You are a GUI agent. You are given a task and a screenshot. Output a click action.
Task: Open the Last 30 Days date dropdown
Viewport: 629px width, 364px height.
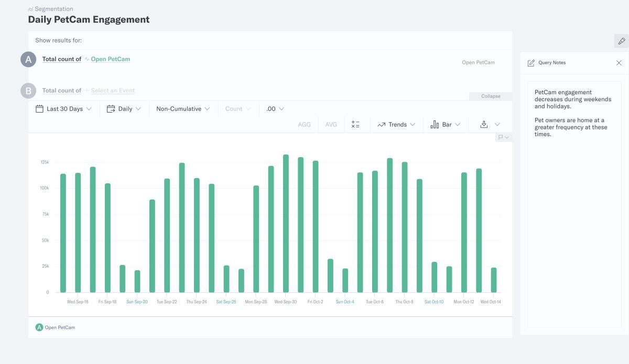tap(64, 108)
